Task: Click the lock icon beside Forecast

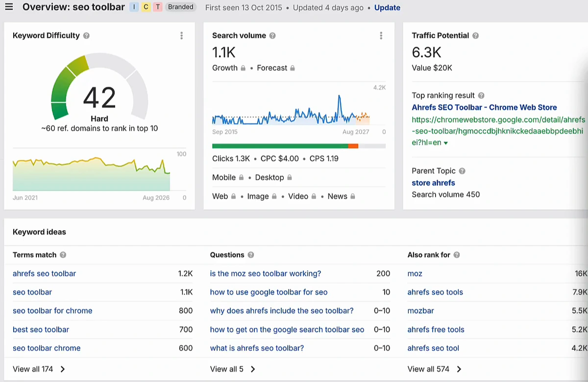Action: point(293,68)
